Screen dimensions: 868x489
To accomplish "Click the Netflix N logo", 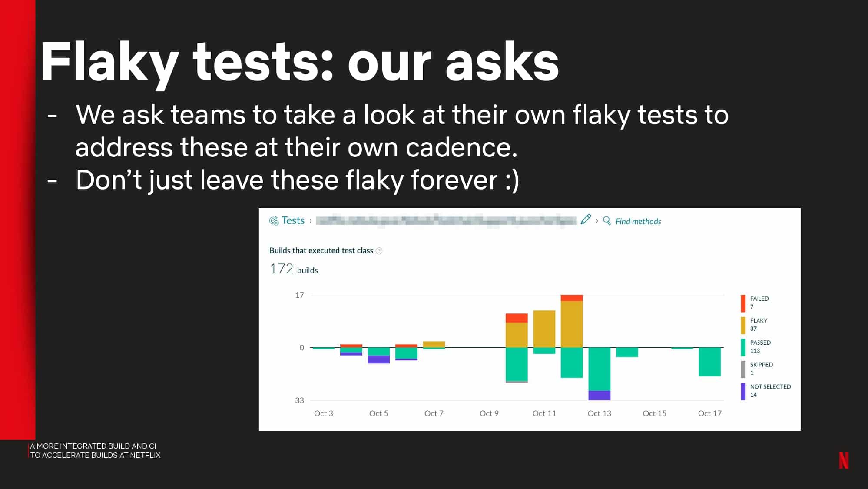I will click(x=844, y=460).
